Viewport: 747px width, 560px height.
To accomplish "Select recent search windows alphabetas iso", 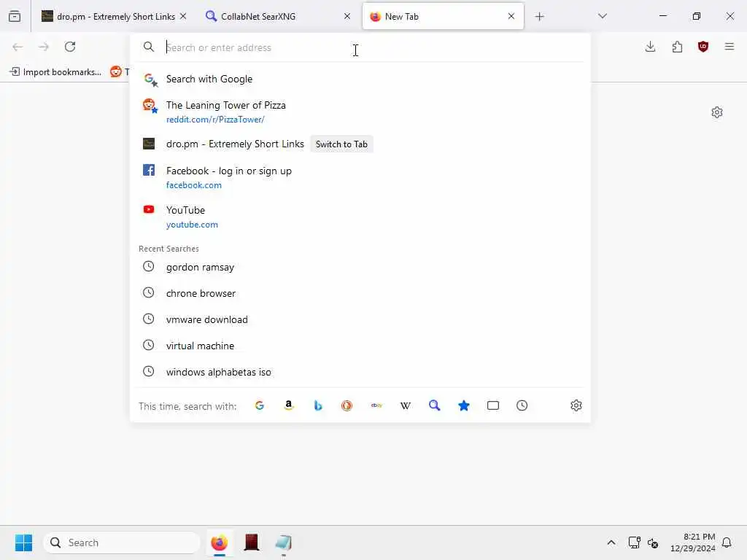I will [360, 372].
